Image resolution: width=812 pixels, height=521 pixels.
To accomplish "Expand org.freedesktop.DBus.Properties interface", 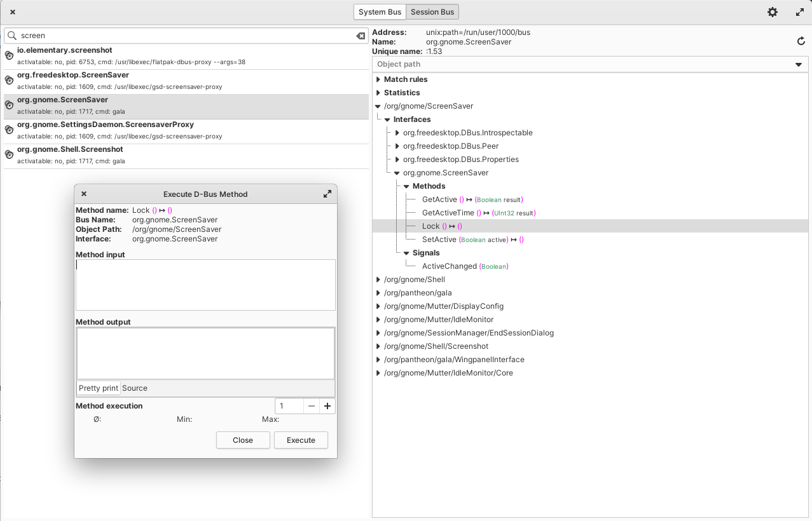I will point(397,159).
